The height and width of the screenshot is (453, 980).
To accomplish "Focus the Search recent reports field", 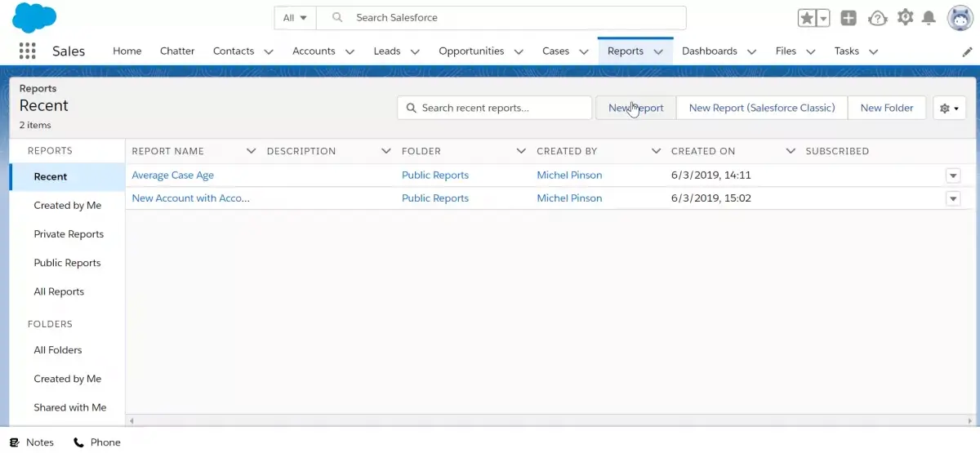I will [x=494, y=108].
